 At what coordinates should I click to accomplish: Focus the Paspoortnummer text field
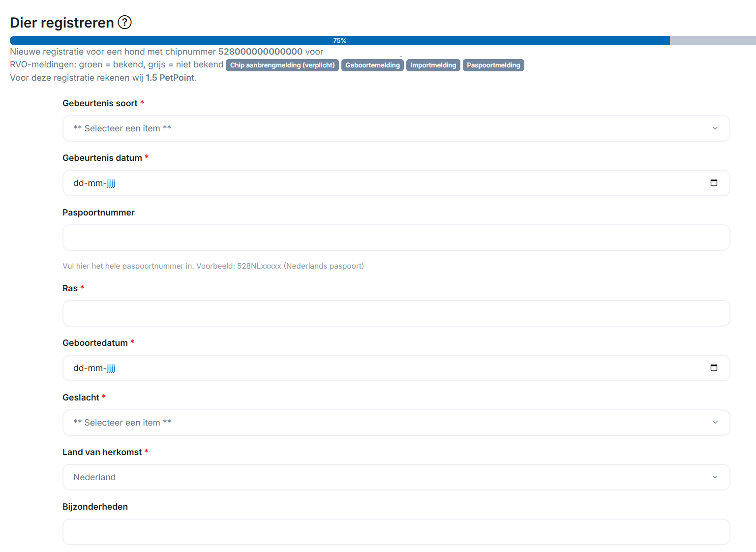pyautogui.click(x=396, y=238)
